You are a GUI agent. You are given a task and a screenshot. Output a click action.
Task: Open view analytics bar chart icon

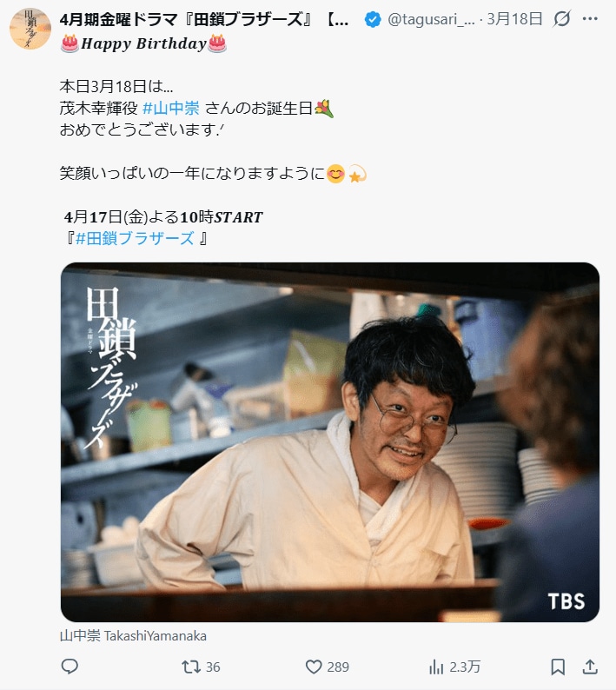pyautogui.click(x=436, y=667)
